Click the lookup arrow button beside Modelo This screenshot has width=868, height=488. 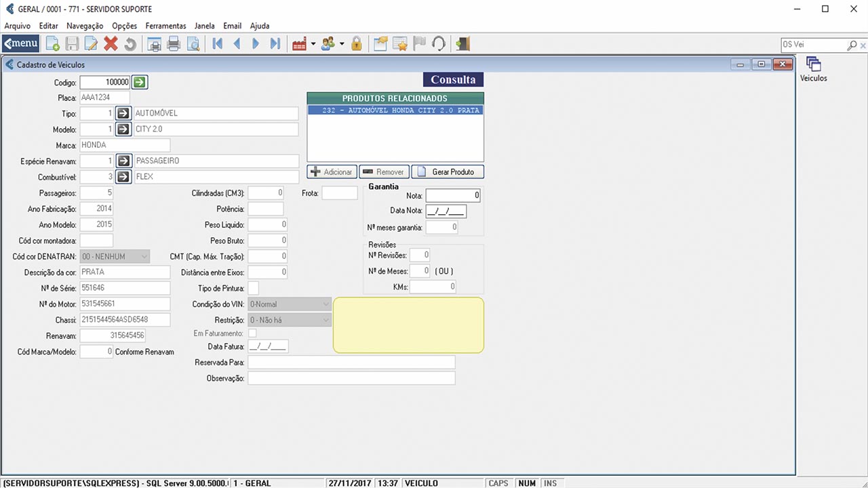pyautogui.click(x=123, y=129)
